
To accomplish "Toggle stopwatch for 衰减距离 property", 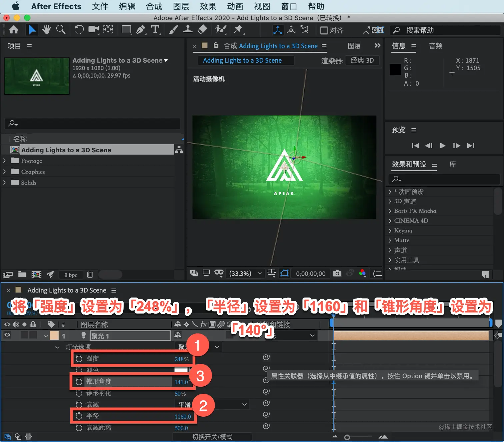I will pyautogui.click(x=79, y=428).
